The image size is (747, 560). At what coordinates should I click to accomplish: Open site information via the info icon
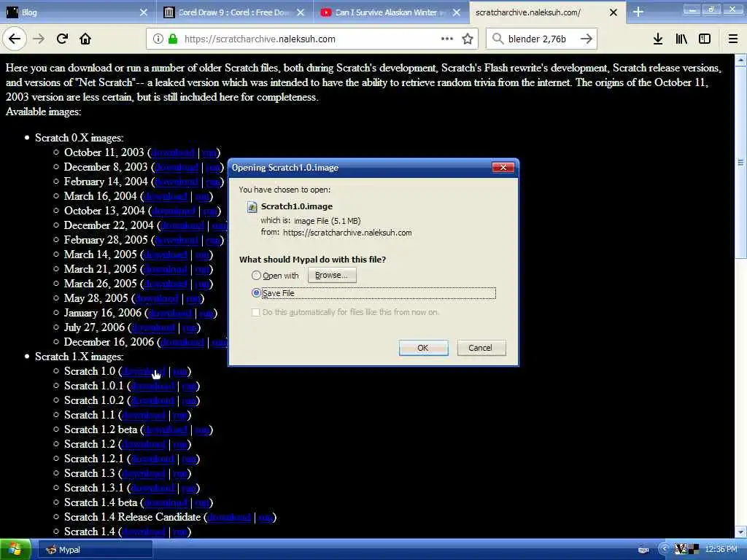[158, 39]
